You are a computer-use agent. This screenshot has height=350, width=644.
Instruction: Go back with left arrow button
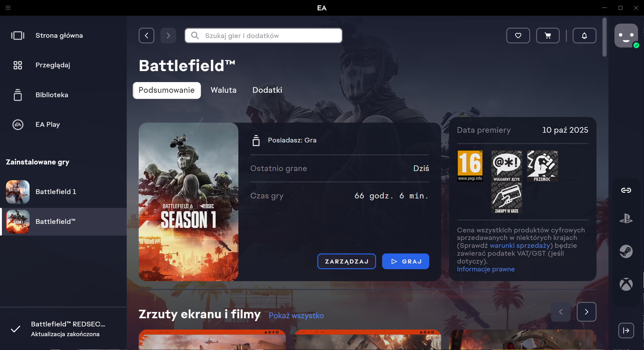coord(147,36)
